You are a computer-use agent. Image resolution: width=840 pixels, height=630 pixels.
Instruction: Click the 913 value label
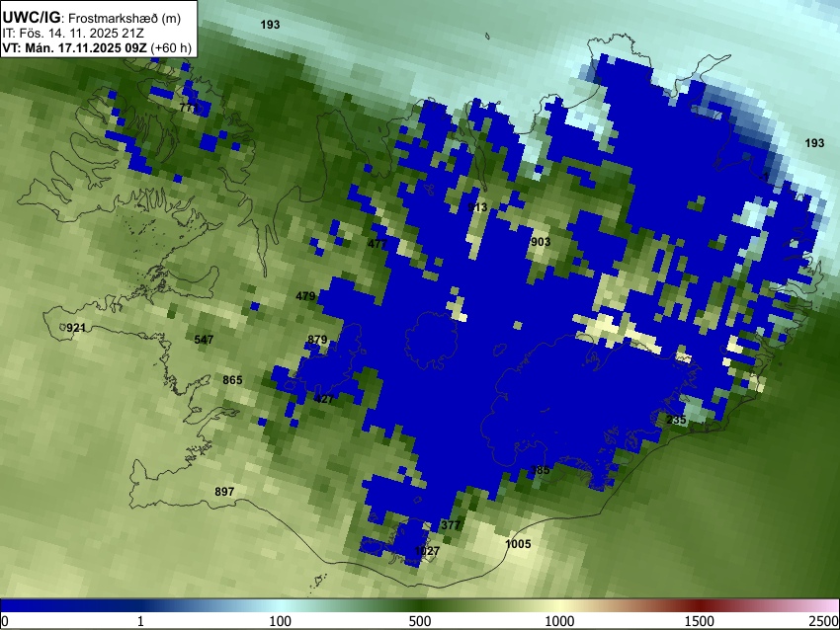477,207
